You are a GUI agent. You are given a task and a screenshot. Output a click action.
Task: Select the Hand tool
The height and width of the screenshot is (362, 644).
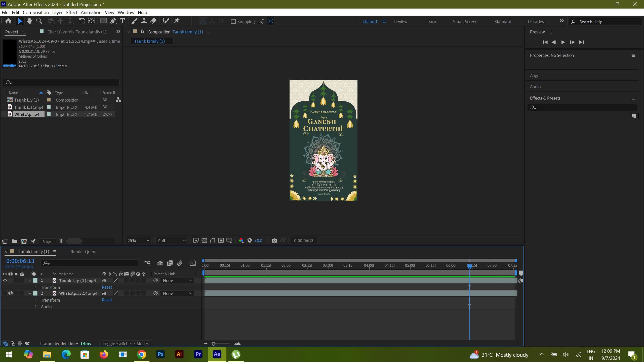click(29, 21)
